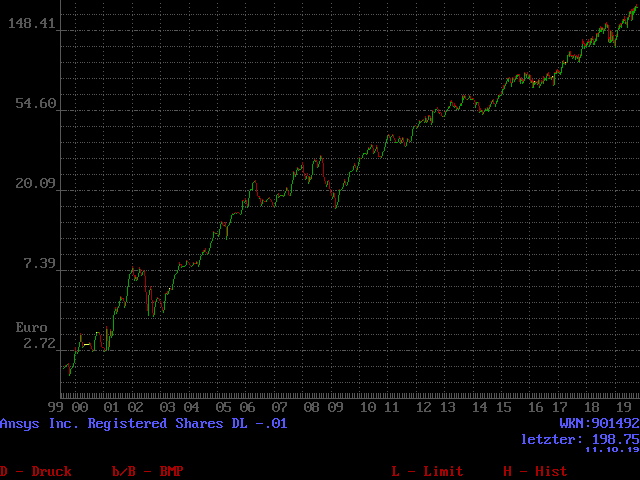Click the 'Euro' currency label

click(32, 327)
